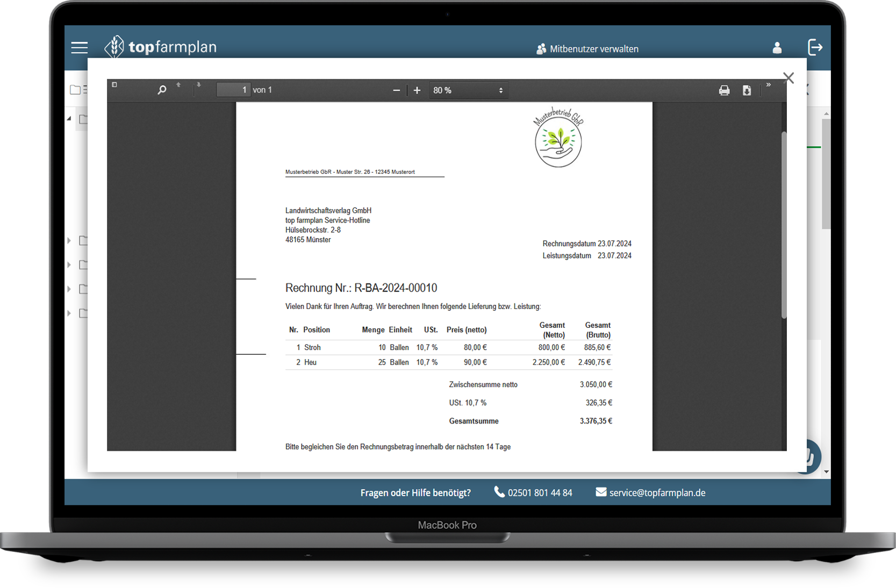Viewport: 896px width, 588px height.
Task: Open the hamburger navigation menu
Action: pyautogui.click(x=80, y=47)
